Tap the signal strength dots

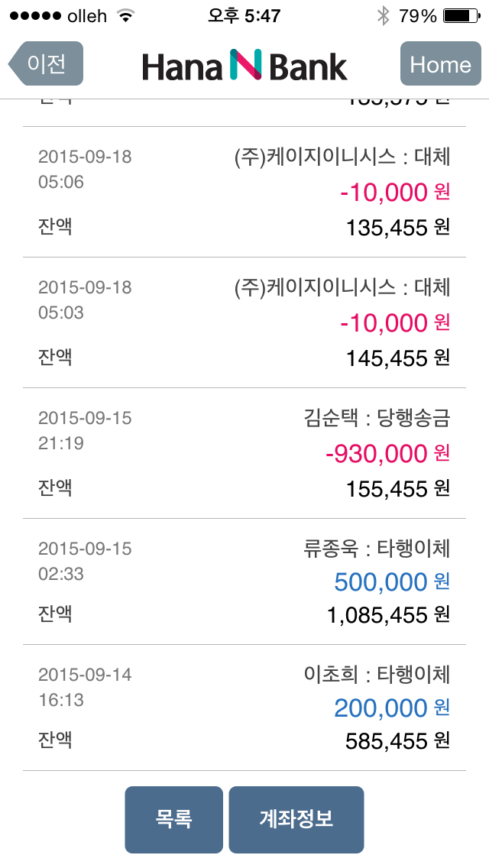tap(35, 15)
